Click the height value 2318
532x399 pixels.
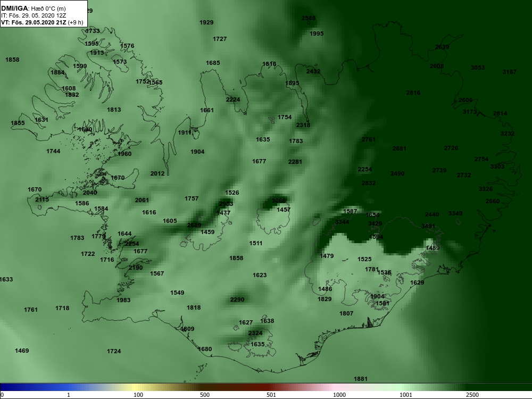[303, 125]
